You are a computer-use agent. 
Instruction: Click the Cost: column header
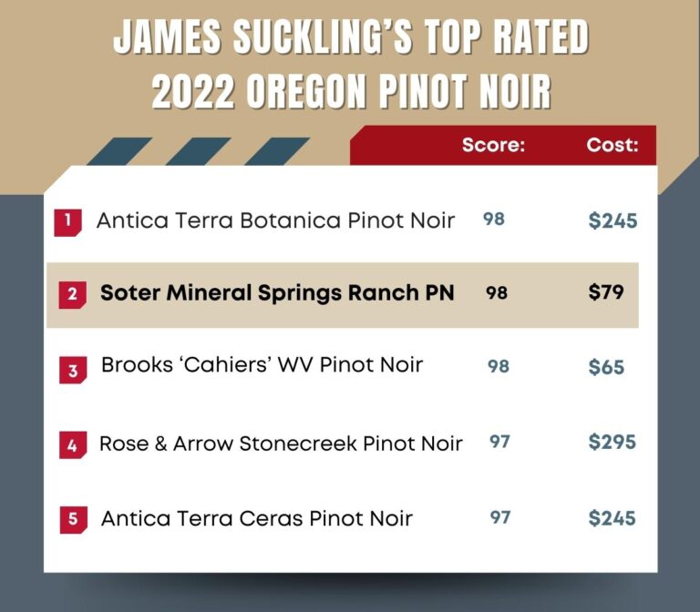[612, 145]
